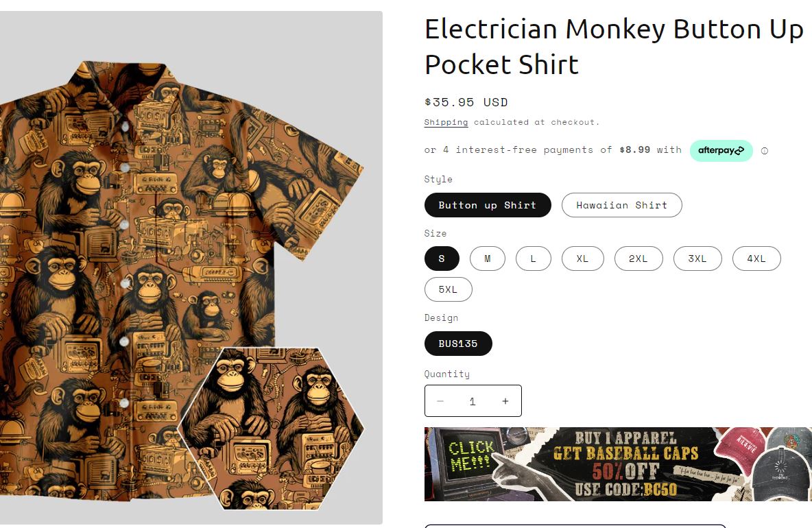812x528 pixels.
Task: Increase quantity with plus button
Action: (x=505, y=401)
